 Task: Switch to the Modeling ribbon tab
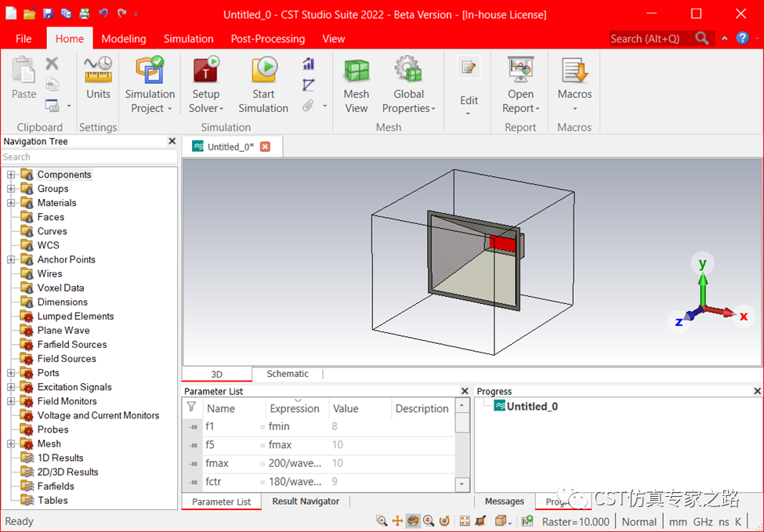click(124, 38)
